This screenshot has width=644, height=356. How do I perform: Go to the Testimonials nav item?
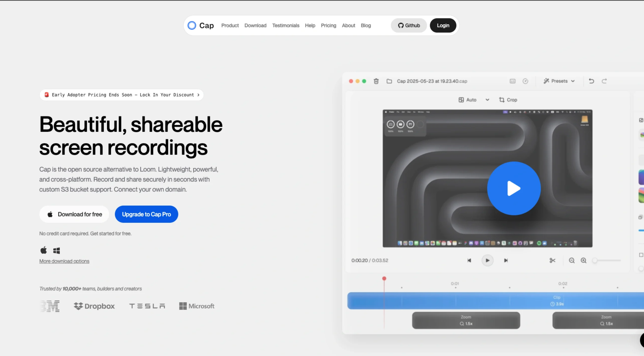286,25
